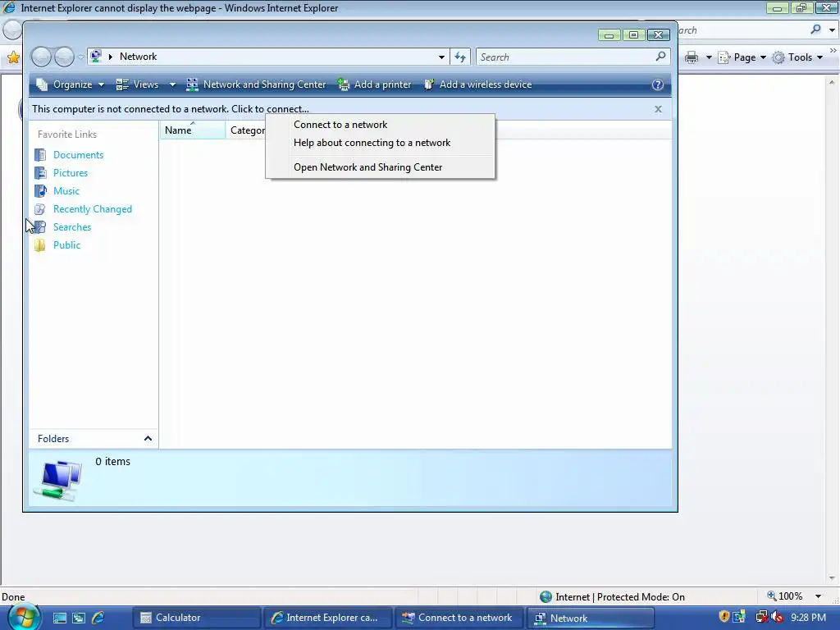
Task: Open the Tools menu in Internet Explorer
Action: tap(797, 57)
